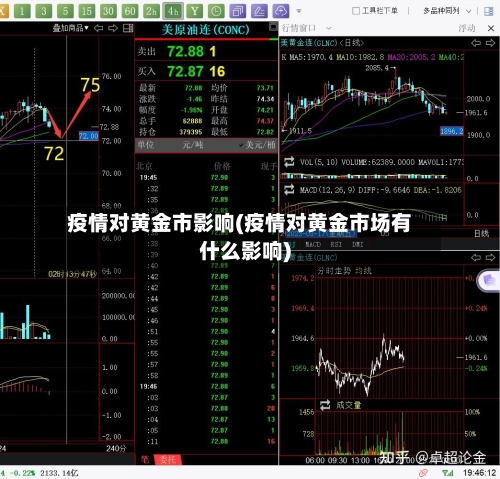This screenshot has height=479, width=500.
Task: Click the 19:45 tick row
Action: click(x=206, y=177)
